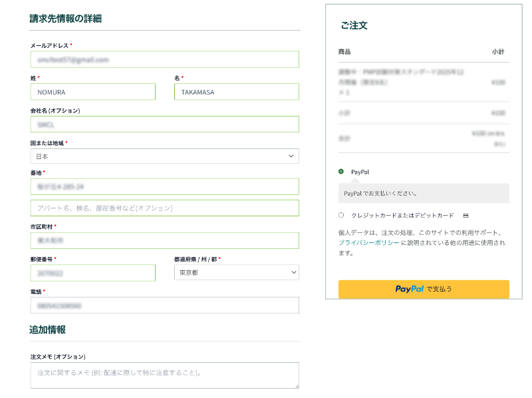Click the postal code field
This screenshot has width=532, height=398.
click(x=92, y=273)
